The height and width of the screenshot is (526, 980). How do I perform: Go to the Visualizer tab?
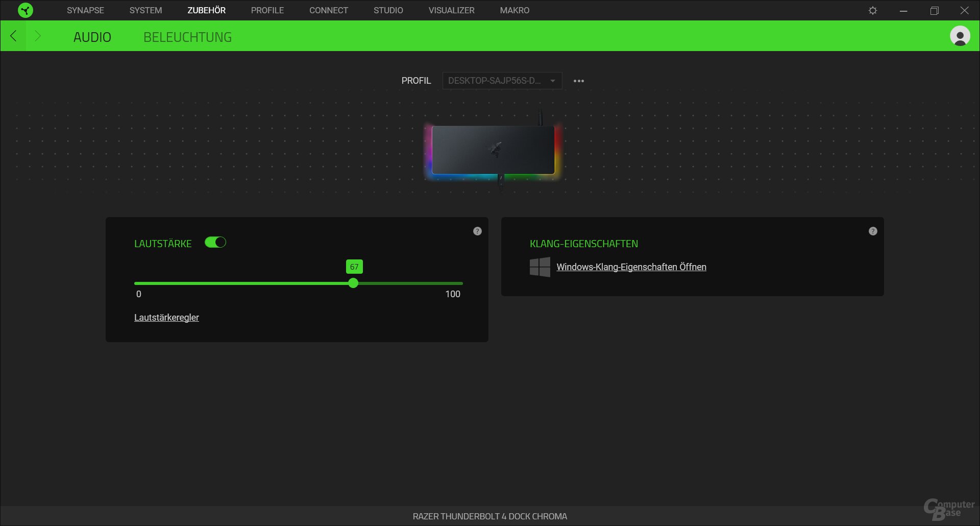[x=452, y=10]
